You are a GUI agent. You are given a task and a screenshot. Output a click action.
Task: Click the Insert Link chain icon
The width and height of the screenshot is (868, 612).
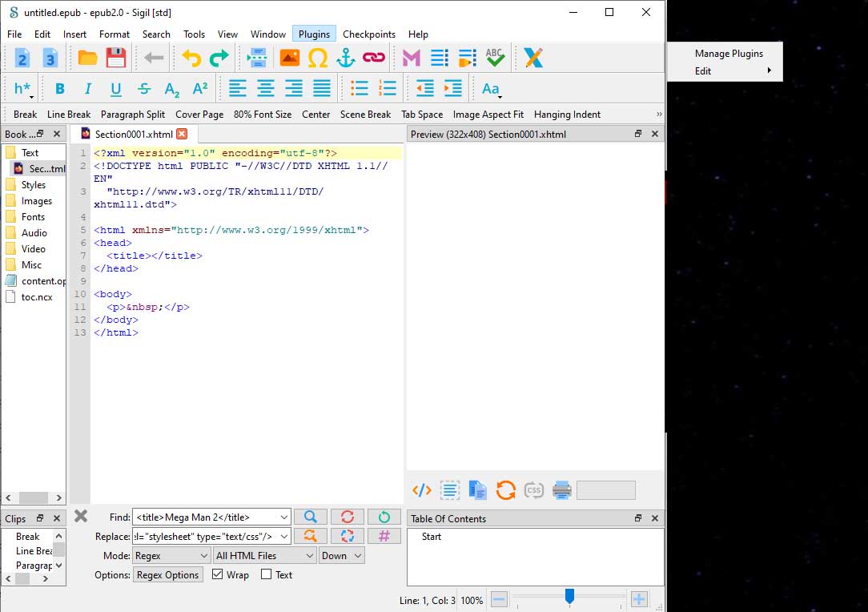tap(373, 58)
